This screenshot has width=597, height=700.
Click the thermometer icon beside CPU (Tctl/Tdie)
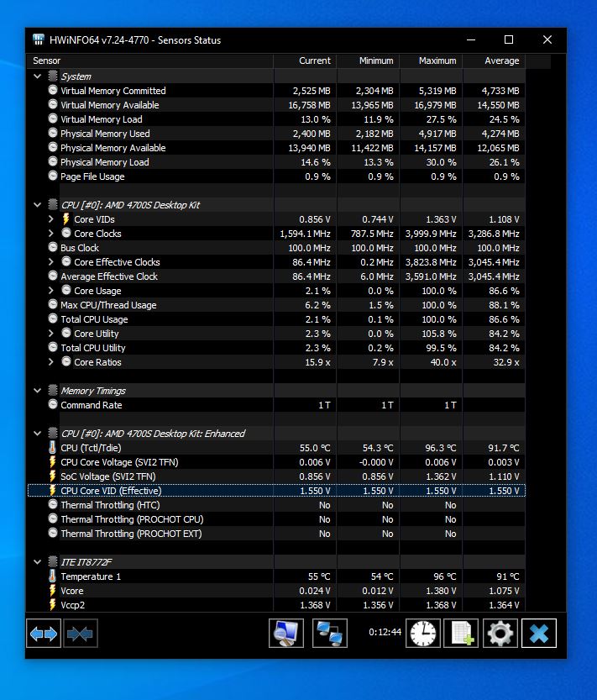(x=53, y=448)
